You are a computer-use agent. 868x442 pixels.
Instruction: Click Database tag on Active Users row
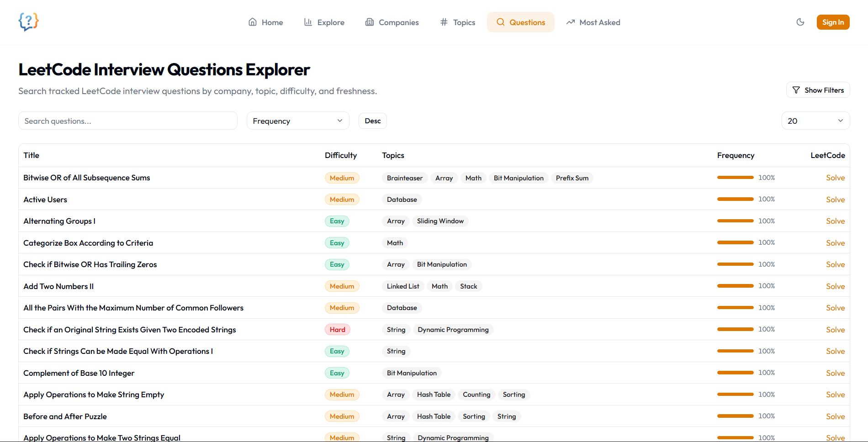tap(402, 200)
